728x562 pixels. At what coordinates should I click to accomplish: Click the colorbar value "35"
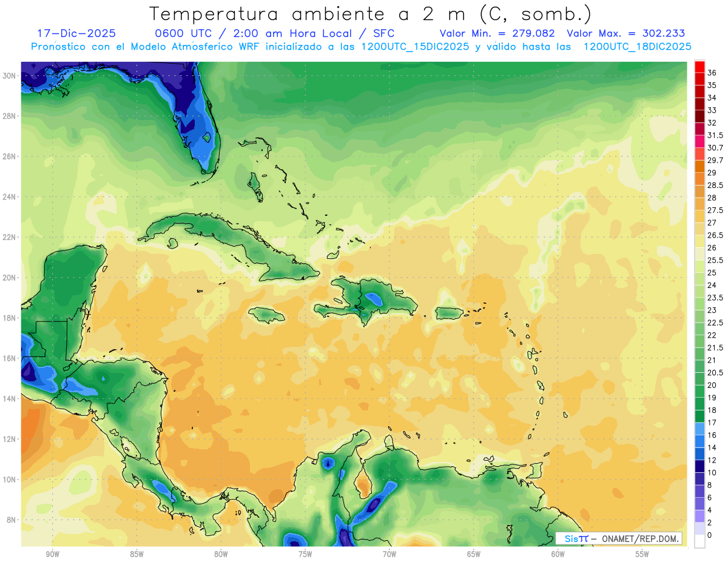[712, 85]
